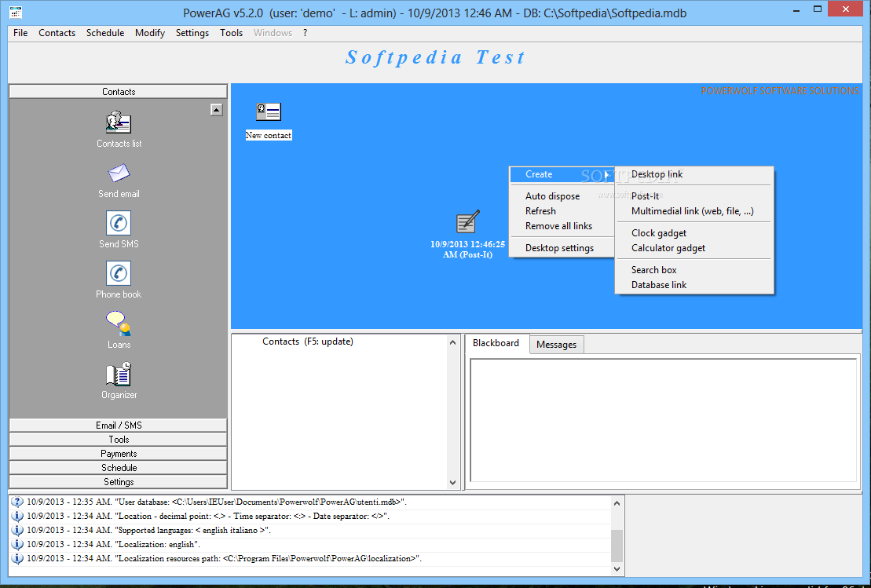Create a Search box
Viewport: 871px width, 588px height.
click(x=694, y=270)
